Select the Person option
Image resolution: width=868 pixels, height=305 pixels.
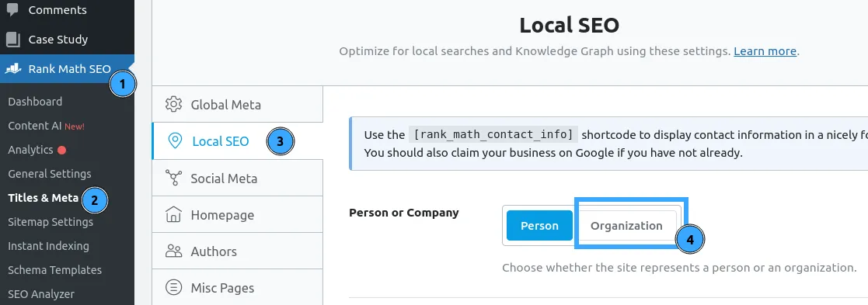pyautogui.click(x=539, y=225)
